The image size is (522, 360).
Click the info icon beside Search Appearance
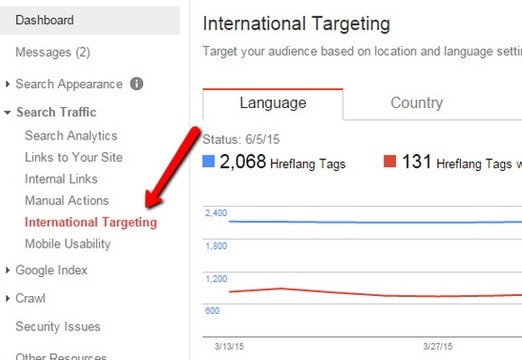(x=136, y=84)
